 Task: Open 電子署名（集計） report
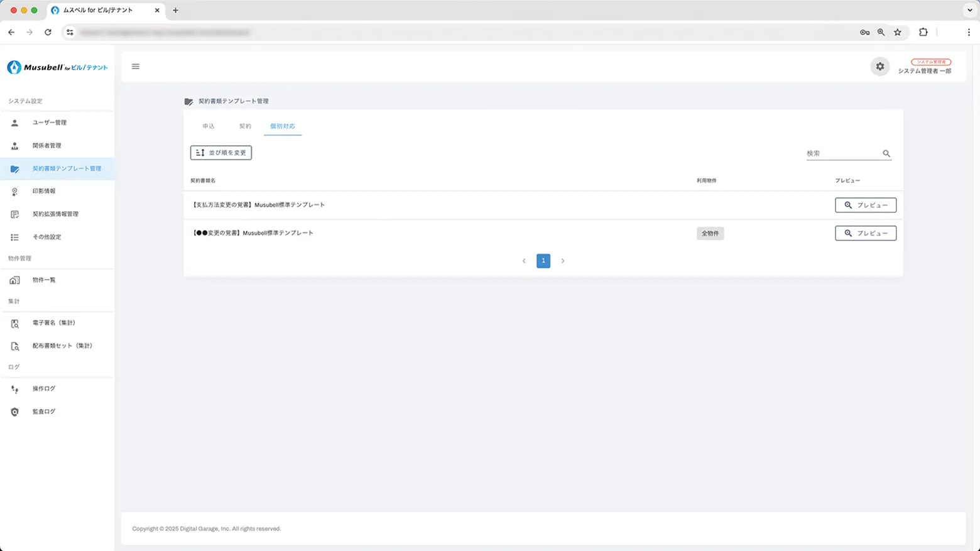click(53, 323)
